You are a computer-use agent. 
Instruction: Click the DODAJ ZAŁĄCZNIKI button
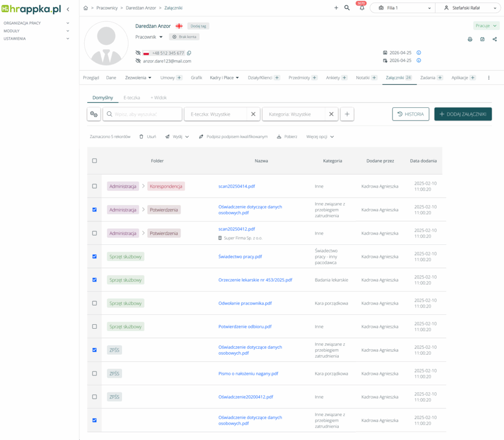click(463, 114)
